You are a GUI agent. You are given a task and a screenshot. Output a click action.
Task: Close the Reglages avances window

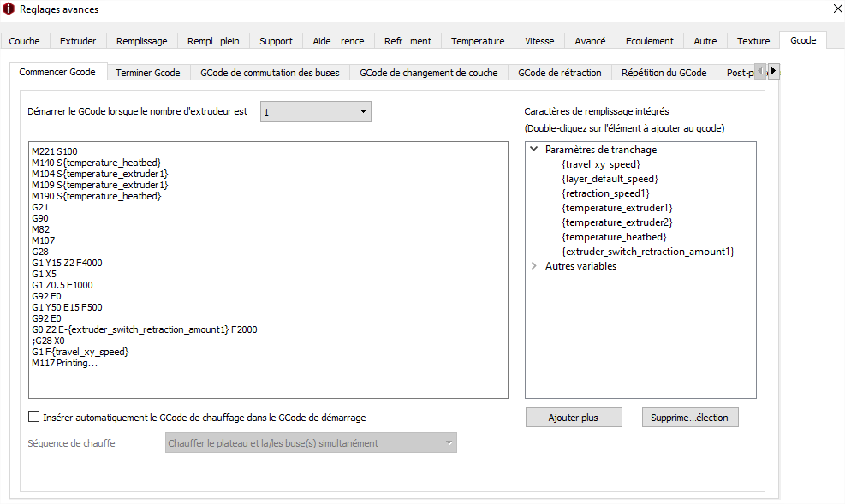pyautogui.click(x=838, y=9)
